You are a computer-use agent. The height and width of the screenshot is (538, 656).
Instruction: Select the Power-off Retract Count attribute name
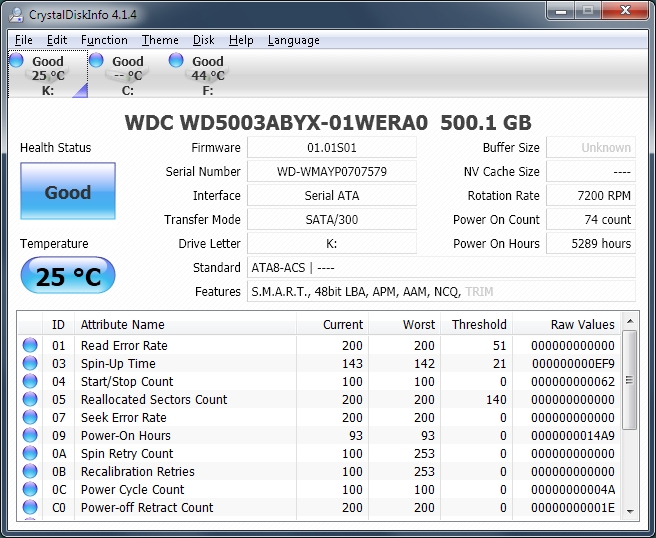(x=147, y=507)
